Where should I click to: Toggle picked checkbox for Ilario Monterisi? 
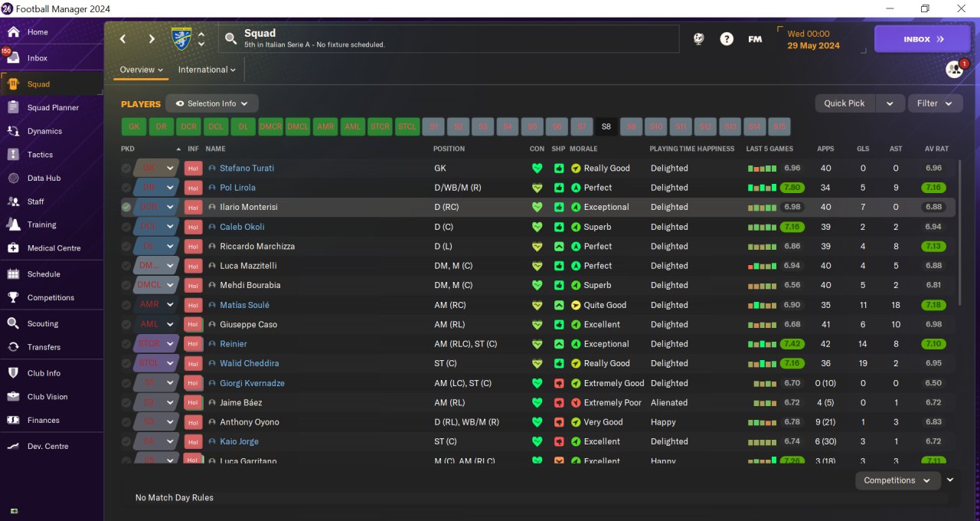(126, 207)
